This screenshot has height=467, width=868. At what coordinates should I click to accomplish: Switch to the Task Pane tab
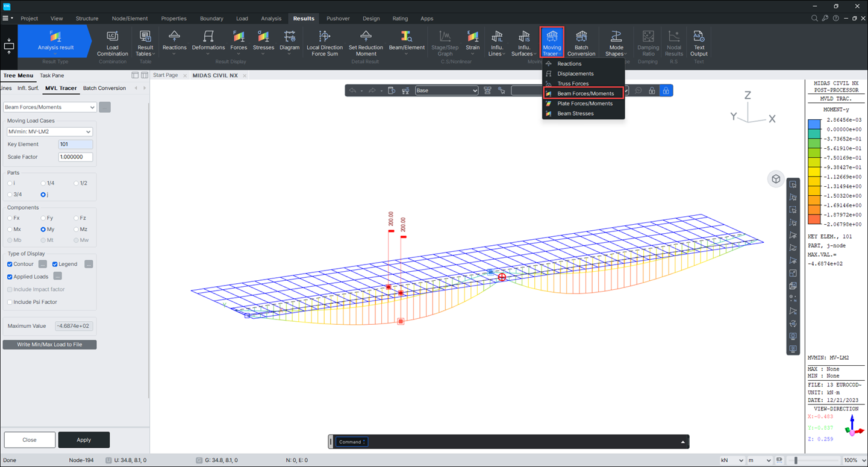tap(52, 75)
